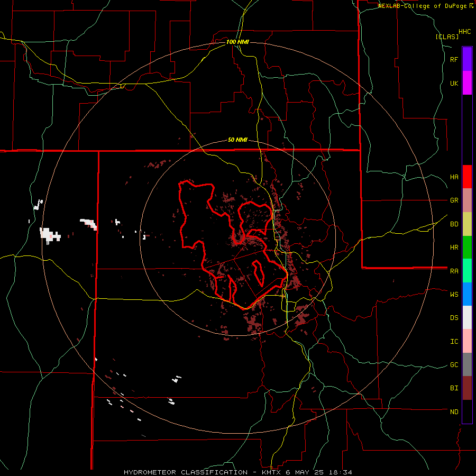Click the DS white legend swatch
Viewport: 476px width, 476px height.
pyautogui.click(x=467, y=317)
